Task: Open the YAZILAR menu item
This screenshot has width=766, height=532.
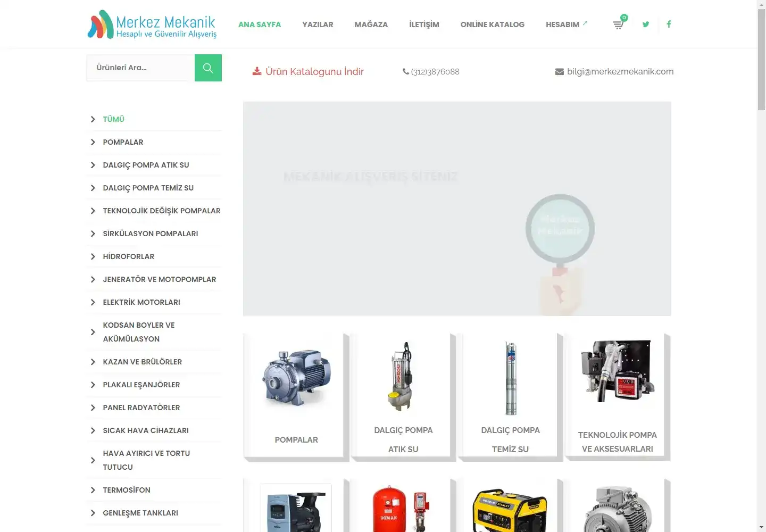Action: 318,24
